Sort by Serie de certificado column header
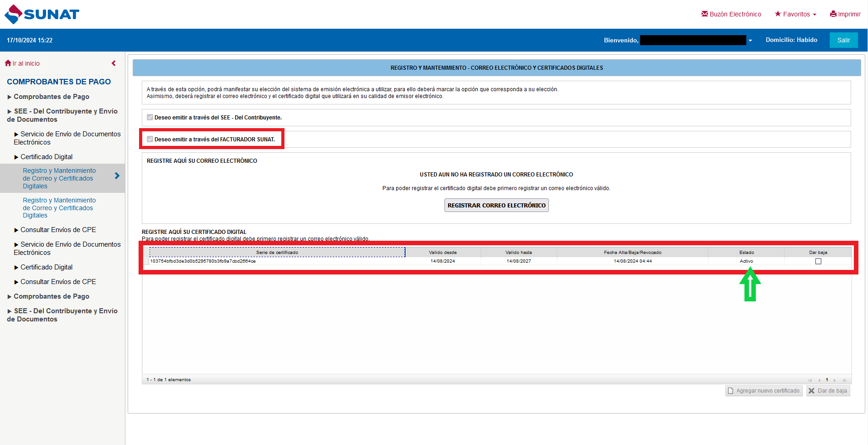Screen dimensions: 868x445 277,252
